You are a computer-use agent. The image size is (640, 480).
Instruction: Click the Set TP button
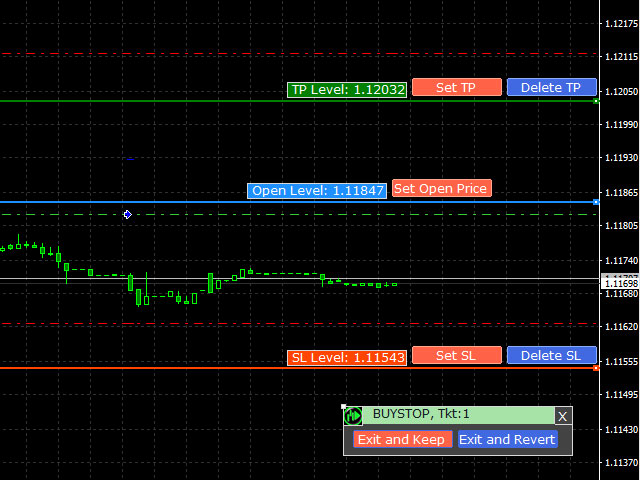pyautogui.click(x=457, y=87)
